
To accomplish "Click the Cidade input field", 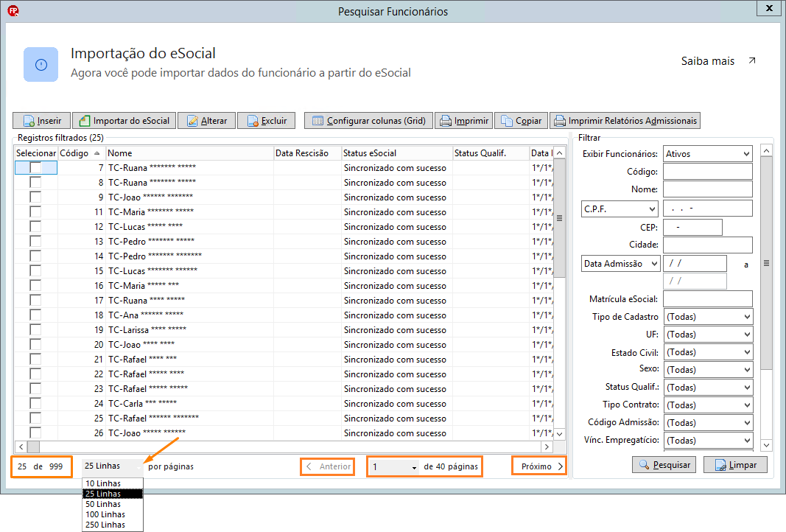I will coord(708,245).
